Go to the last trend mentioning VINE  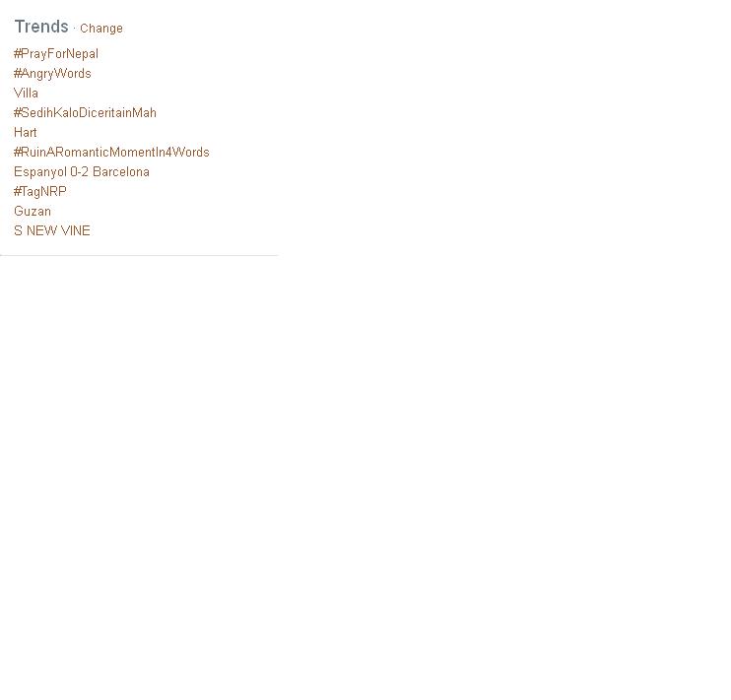tap(52, 230)
